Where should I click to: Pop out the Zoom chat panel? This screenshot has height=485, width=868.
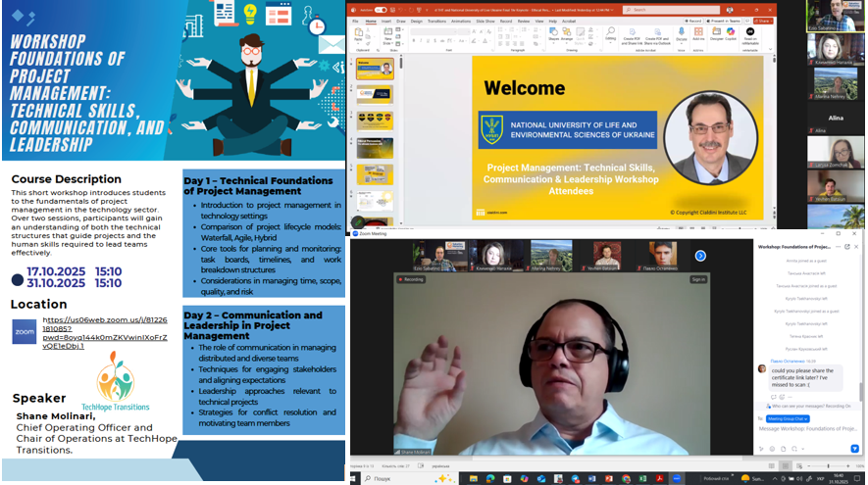click(847, 247)
